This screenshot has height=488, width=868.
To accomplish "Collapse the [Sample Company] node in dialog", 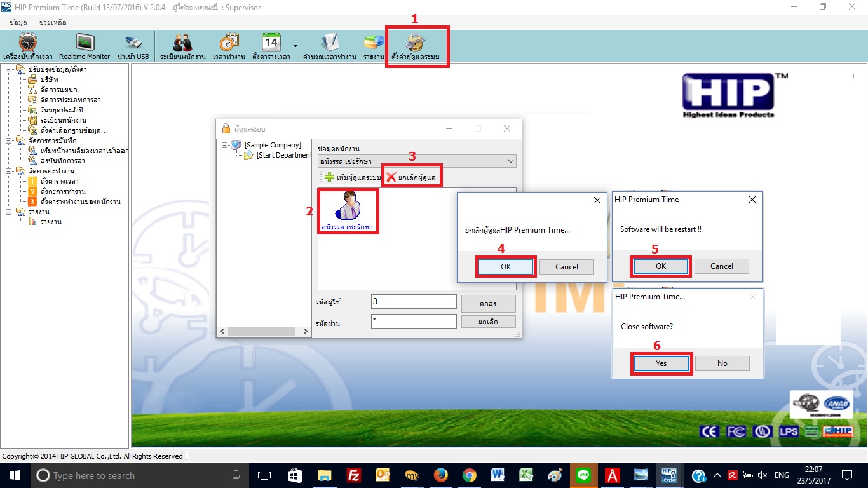I will pyautogui.click(x=224, y=145).
